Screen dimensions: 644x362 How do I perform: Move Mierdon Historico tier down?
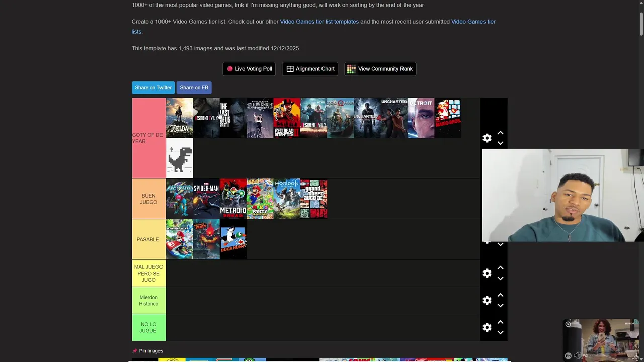pos(500,305)
